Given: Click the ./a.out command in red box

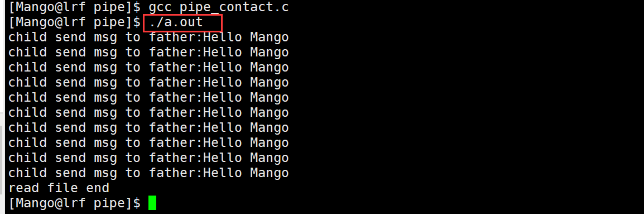Looking at the screenshot, I should click(x=176, y=22).
